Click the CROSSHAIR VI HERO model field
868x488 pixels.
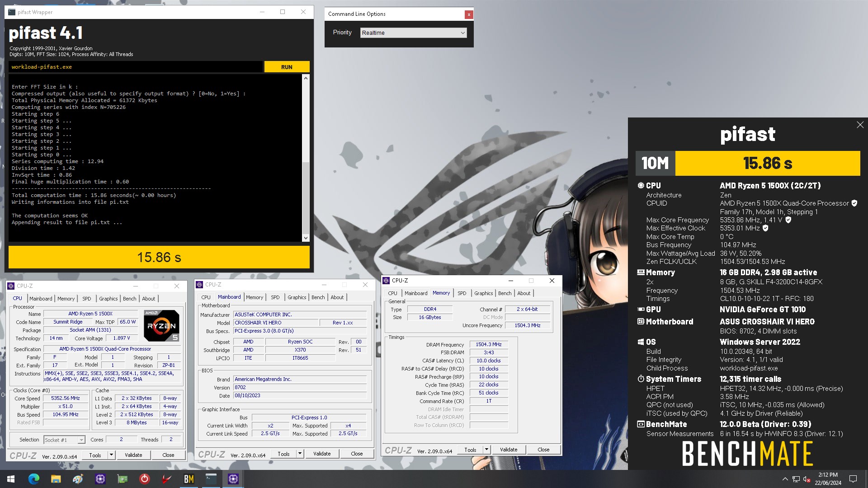click(276, 323)
